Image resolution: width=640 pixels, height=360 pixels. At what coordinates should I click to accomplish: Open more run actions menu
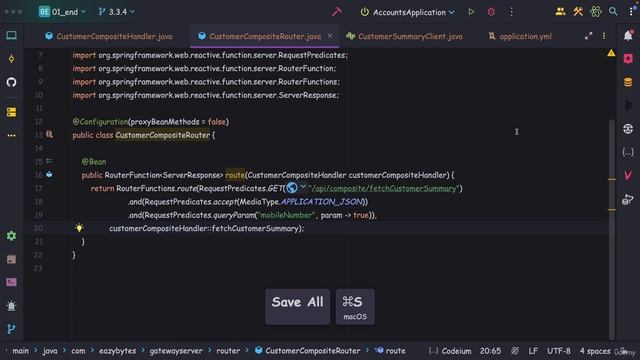click(x=511, y=12)
